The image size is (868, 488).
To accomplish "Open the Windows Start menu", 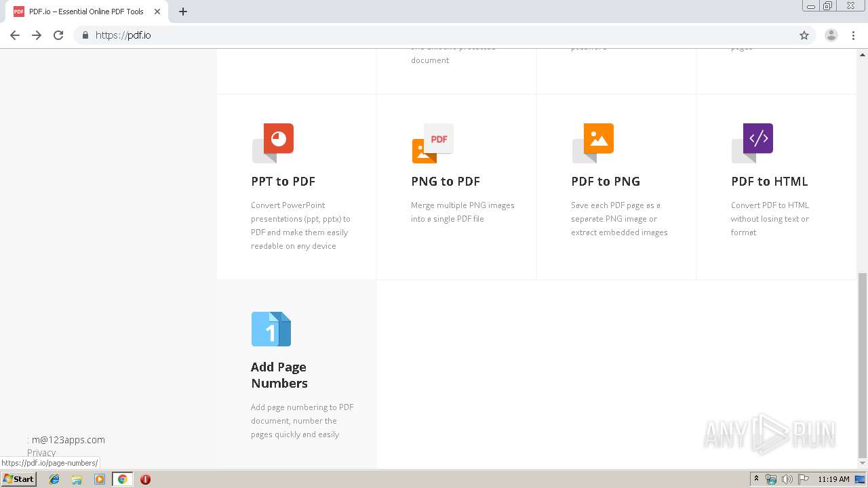I will (x=18, y=479).
